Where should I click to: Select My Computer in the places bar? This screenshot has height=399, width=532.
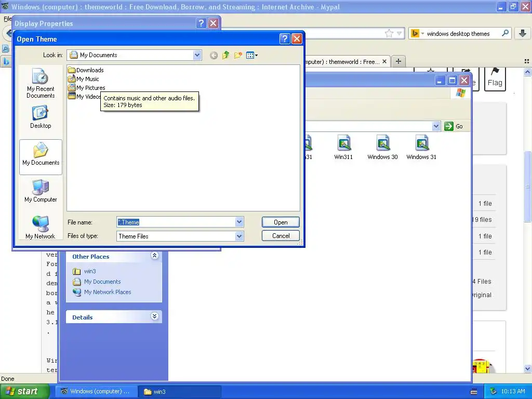click(x=41, y=191)
